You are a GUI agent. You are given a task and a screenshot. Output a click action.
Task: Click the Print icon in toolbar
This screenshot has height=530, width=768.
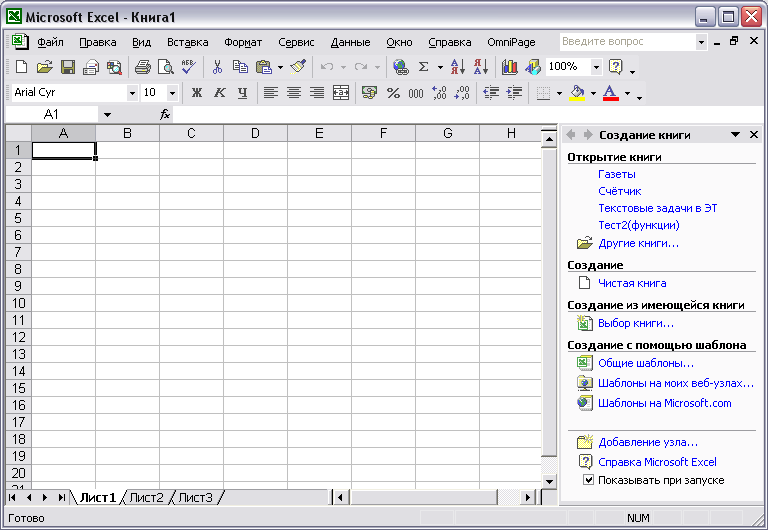coord(143,67)
